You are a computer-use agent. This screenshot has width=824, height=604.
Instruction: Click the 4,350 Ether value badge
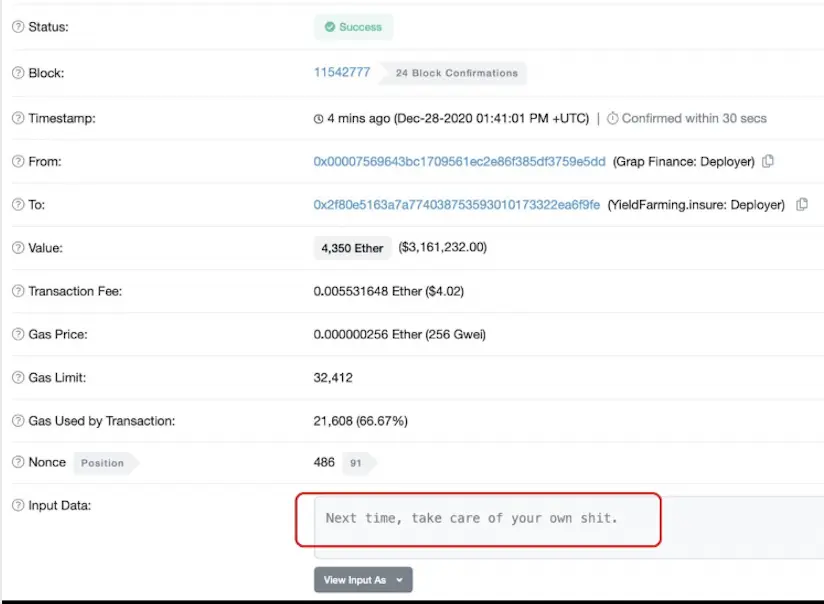(x=353, y=248)
